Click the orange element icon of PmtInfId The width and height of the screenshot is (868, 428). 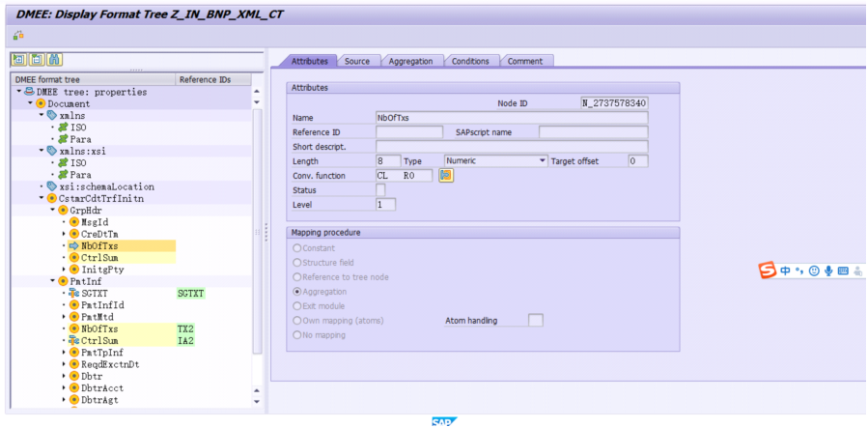click(74, 305)
